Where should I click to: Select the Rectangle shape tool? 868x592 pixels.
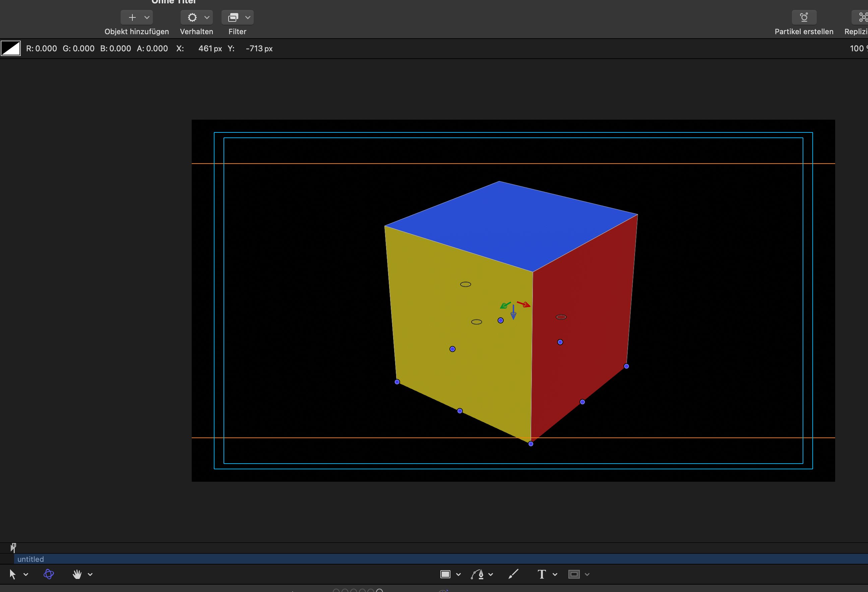click(x=445, y=575)
